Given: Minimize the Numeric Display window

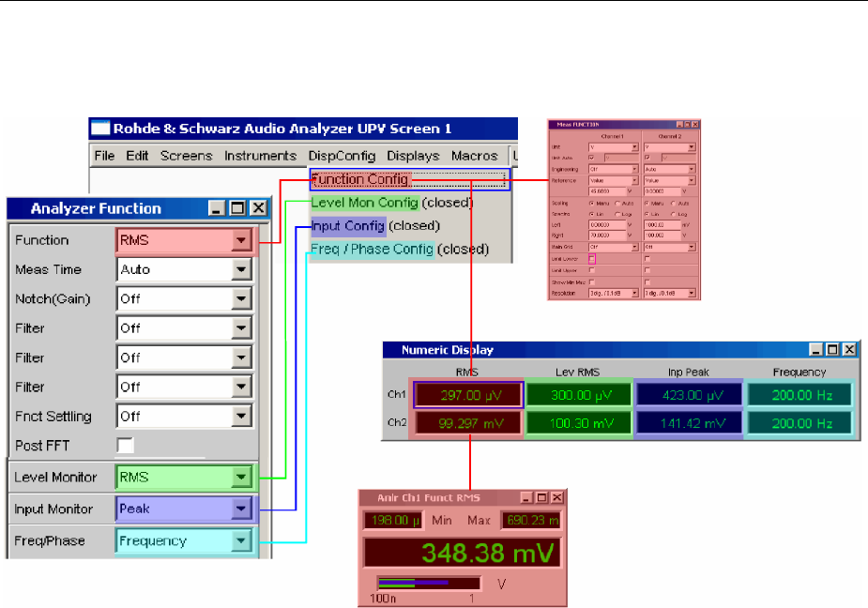Looking at the screenshot, I should [x=816, y=349].
